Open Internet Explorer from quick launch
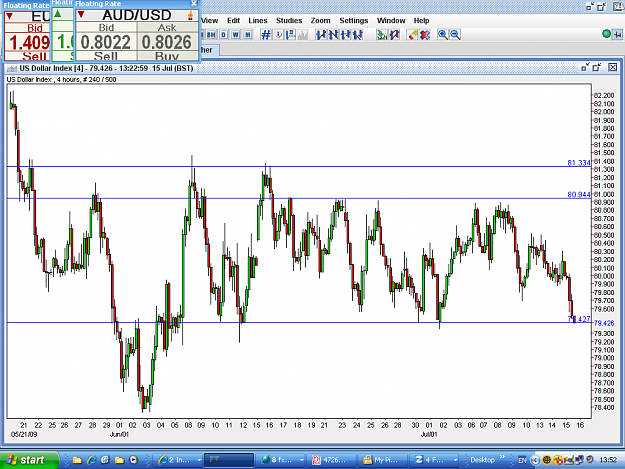Image resolution: width=625 pixels, height=469 pixels. [92, 460]
